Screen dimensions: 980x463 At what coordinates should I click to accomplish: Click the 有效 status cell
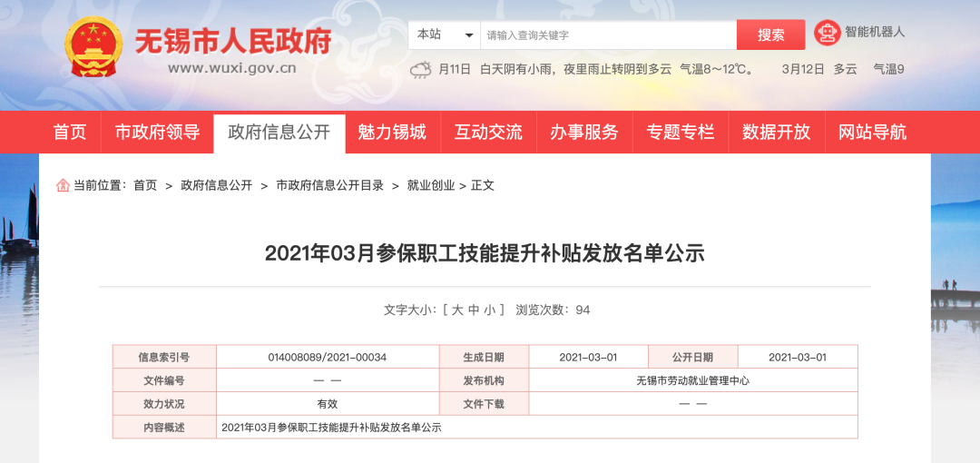click(328, 404)
